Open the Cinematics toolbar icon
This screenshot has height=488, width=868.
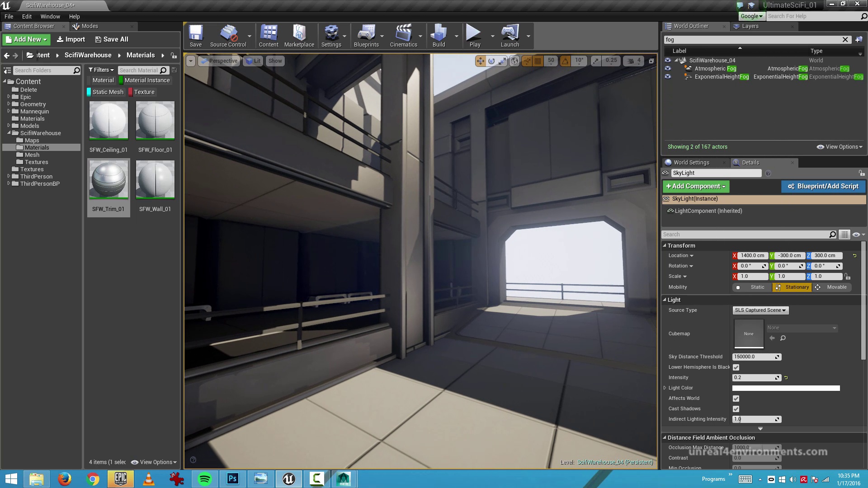[x=403, y=36]
